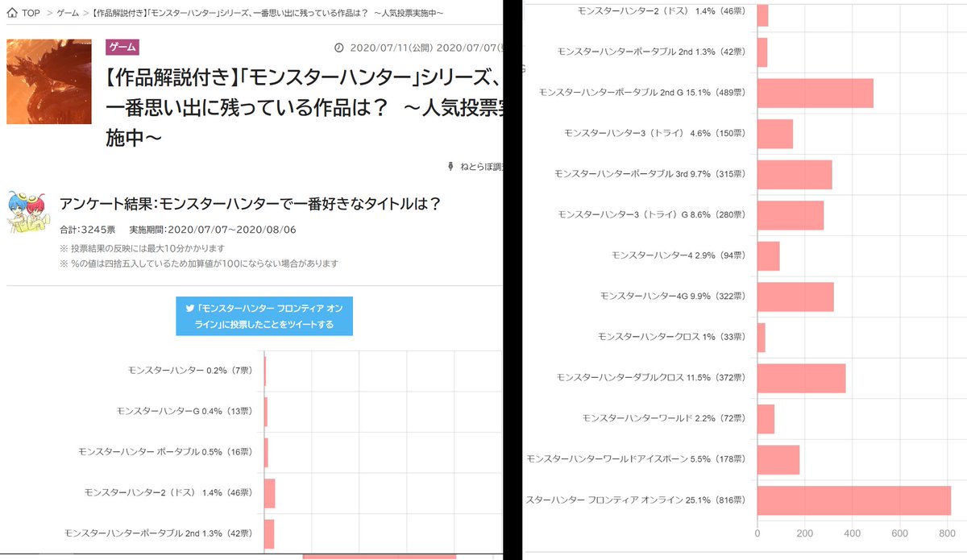Select the 600 axis tick label
The height and width of the screenshot is (560, 967).
point(899,533)
